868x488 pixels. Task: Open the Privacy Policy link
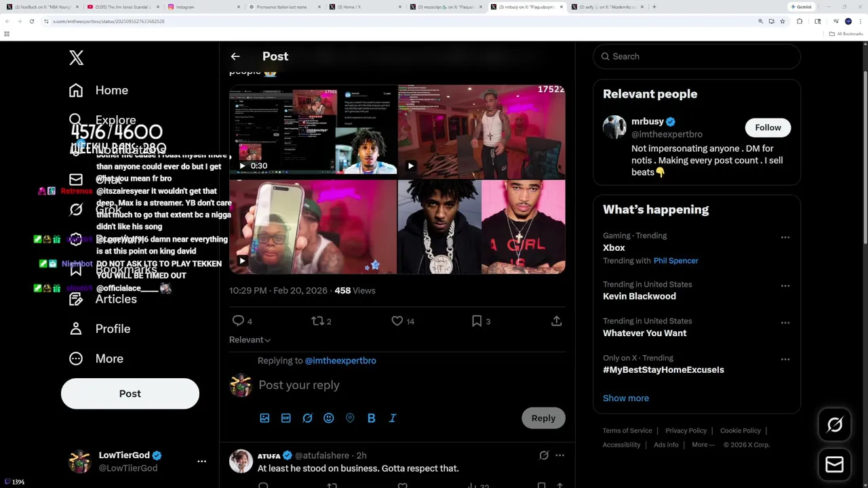[686, 430]
